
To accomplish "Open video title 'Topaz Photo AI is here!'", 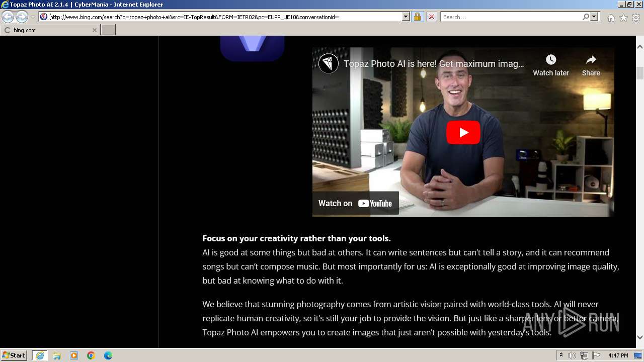I will click(x=434, y=64).
